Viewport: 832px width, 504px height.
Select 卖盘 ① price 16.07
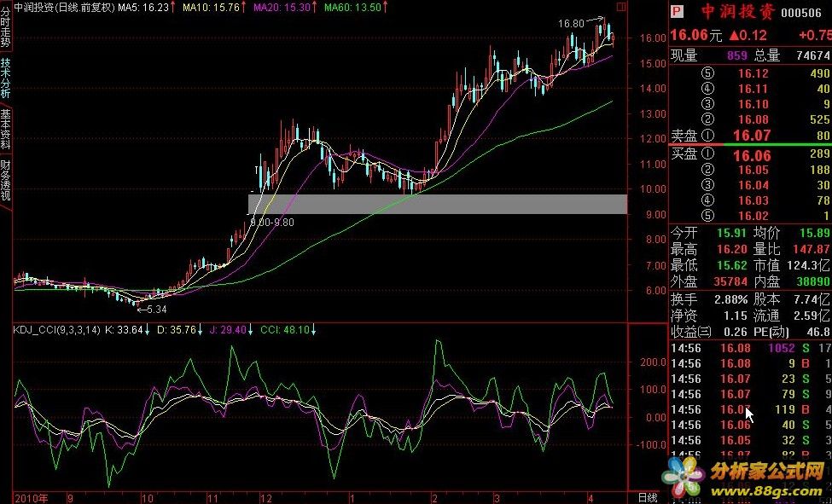click(x=751, y=136)
